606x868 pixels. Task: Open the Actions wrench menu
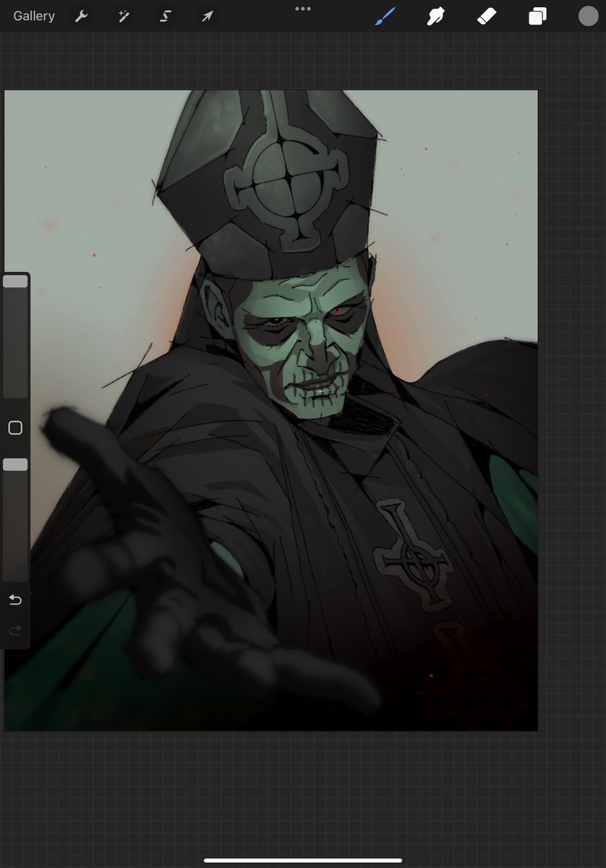tap(80, 15)
